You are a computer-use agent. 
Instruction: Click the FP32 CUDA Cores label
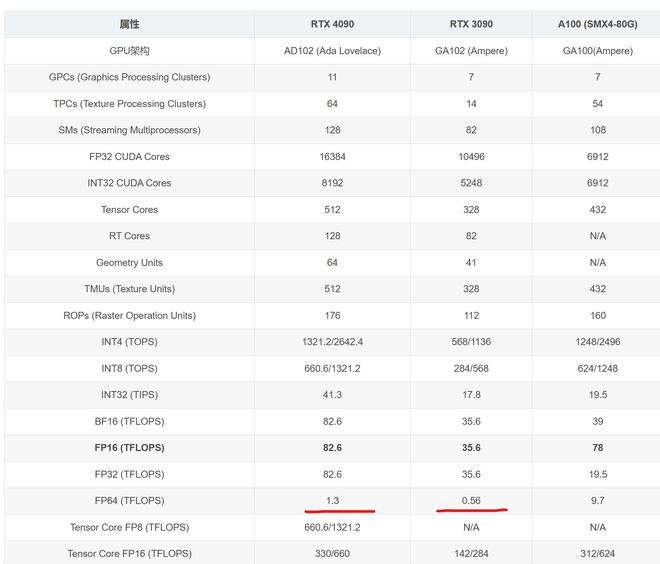tap(129, 157)
